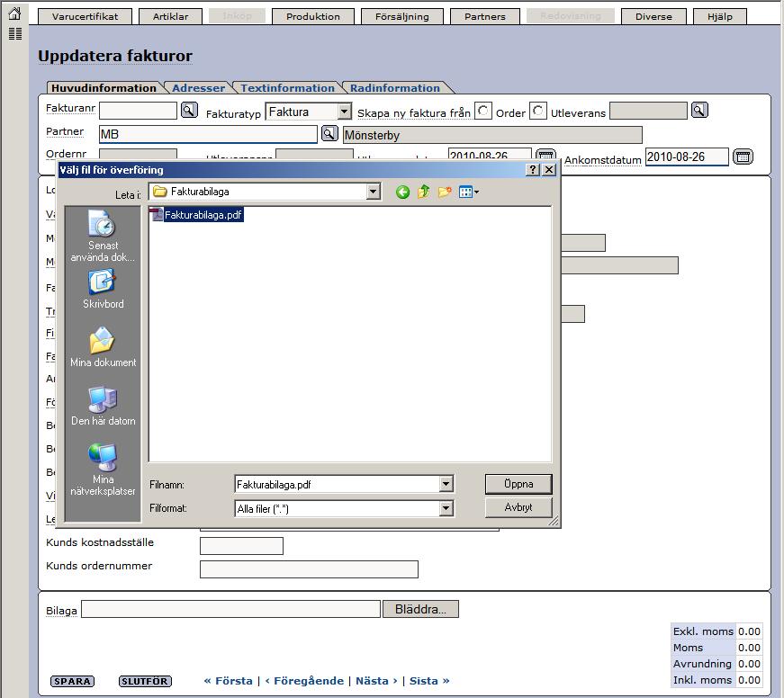This screenshot has height=698, width=784.
Task: Go to Föregående record link
Action: coord(304,681)
